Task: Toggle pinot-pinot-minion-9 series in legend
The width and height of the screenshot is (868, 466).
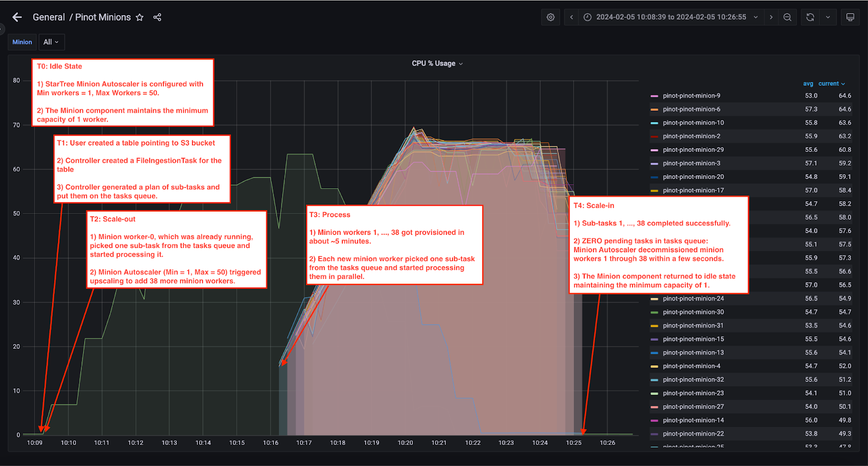Action: (691, 95)
